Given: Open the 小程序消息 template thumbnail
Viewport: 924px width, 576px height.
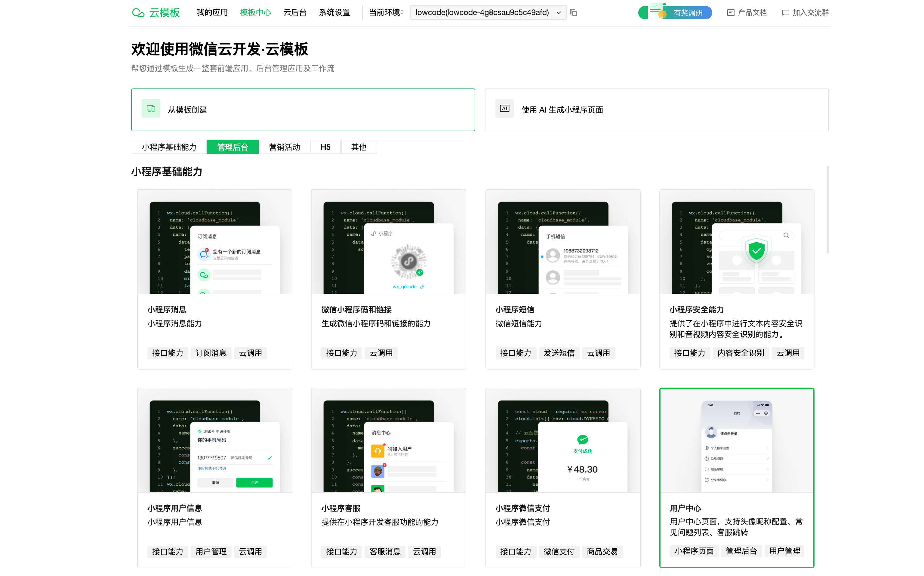Looking at the screenshot, I should 215,242.
